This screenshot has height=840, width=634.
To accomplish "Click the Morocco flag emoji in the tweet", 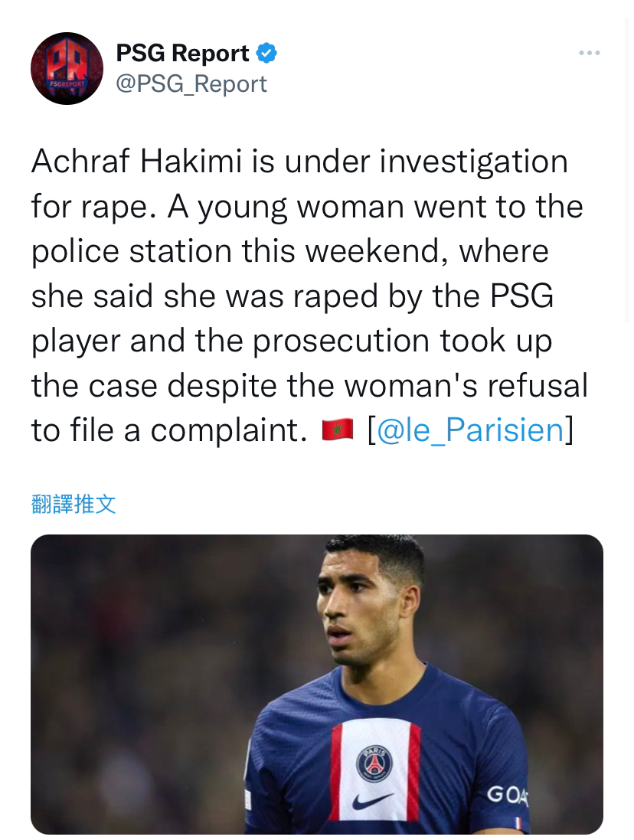I will coord(337,430).
